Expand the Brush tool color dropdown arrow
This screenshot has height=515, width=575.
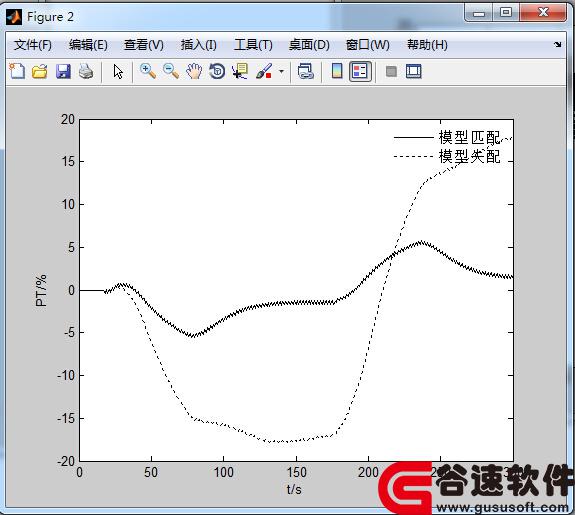pyautogui.click(x=281, y=71)
